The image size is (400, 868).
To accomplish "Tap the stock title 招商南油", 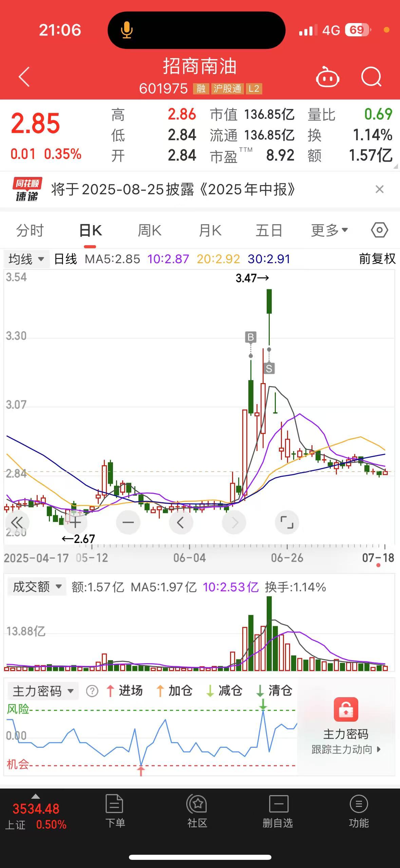I will click(200, 66).
